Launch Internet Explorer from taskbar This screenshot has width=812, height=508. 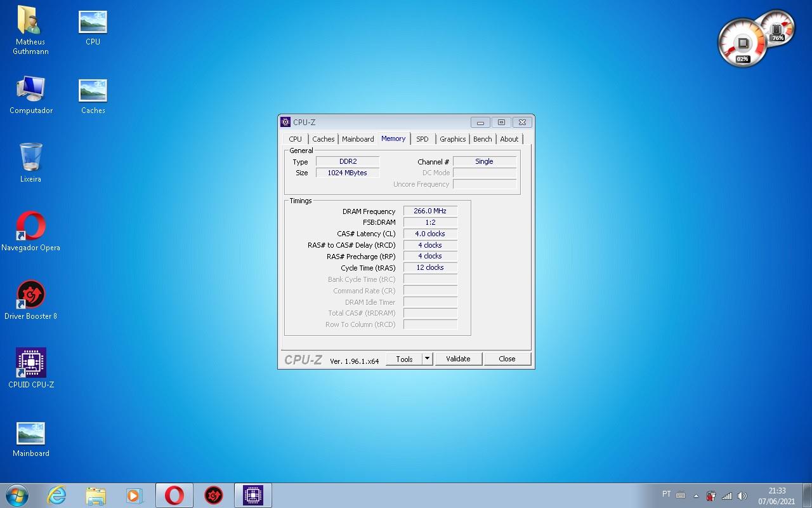(x=57, y=495)
